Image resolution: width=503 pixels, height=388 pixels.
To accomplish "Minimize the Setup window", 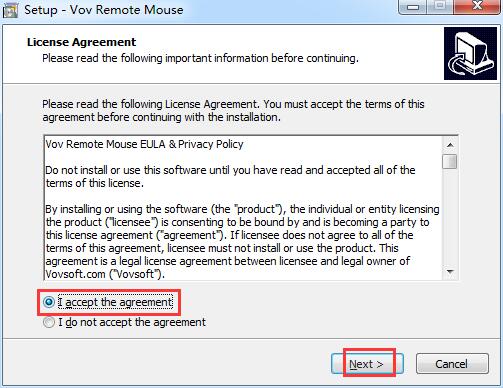I will [413, 7].
